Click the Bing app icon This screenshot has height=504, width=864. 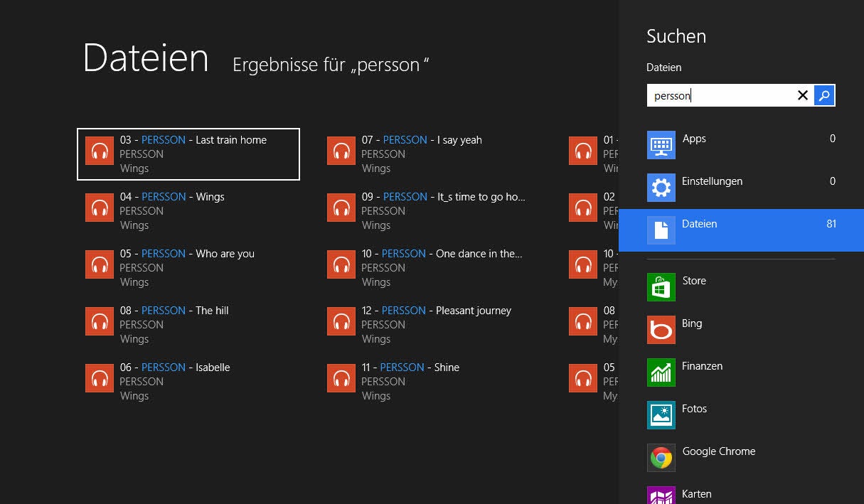tap(661, 330)
